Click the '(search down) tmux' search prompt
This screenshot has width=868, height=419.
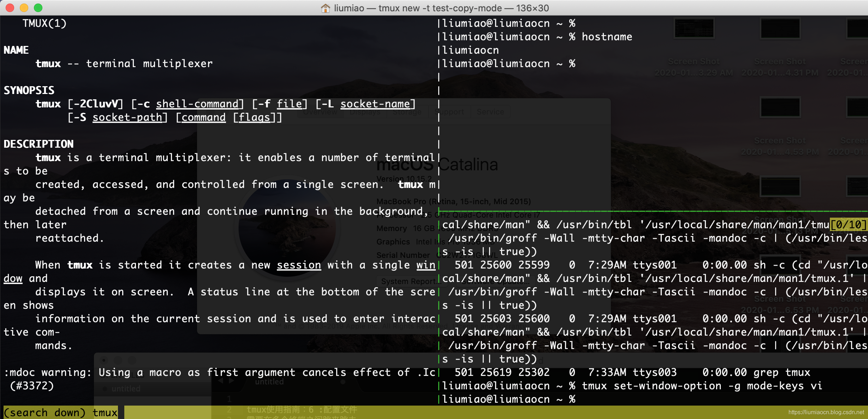coord(60,413)
